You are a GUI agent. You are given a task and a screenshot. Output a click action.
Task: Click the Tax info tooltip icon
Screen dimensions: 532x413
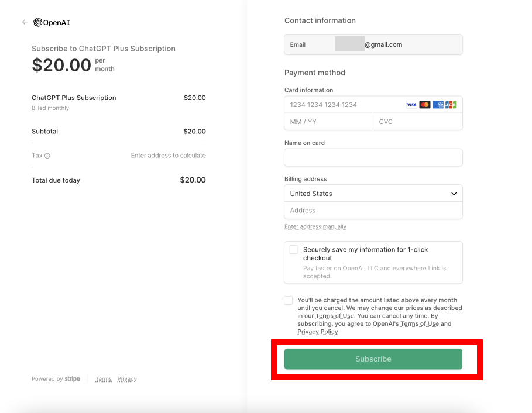[x=48, y=155]
